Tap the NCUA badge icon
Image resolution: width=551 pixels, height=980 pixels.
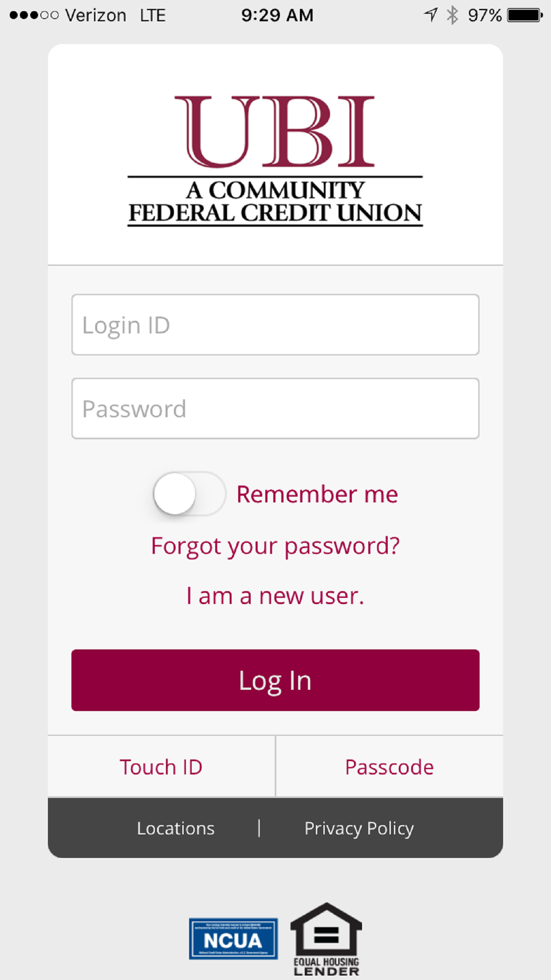pyautogui.click(x=233, y=939)
